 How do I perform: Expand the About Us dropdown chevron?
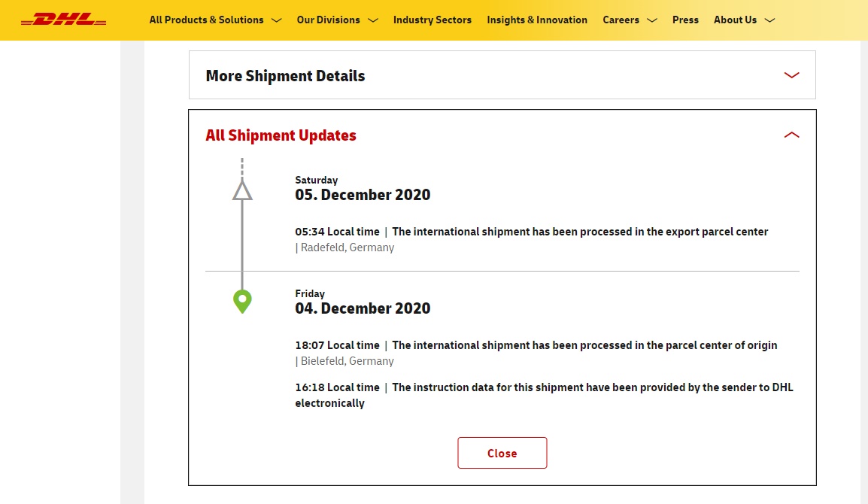[x=769, y=20]
